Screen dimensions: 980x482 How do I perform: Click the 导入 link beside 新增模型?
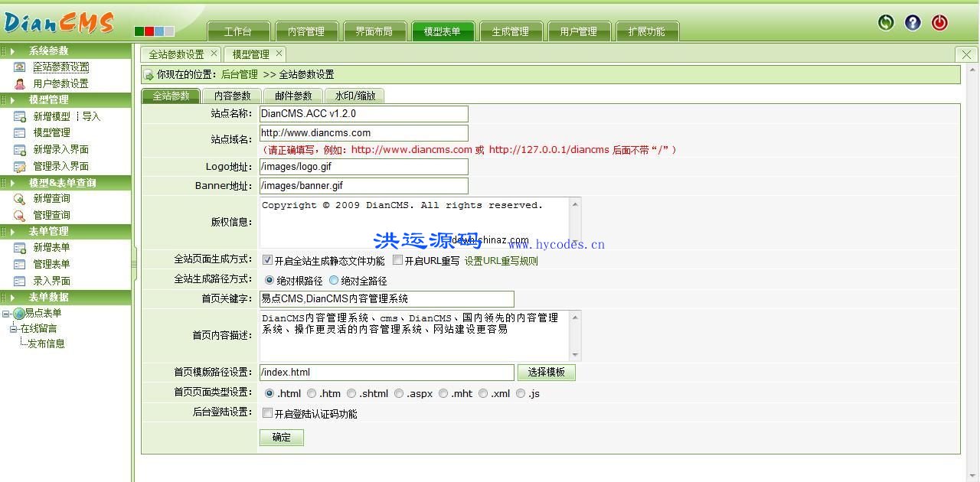point(91,117)
